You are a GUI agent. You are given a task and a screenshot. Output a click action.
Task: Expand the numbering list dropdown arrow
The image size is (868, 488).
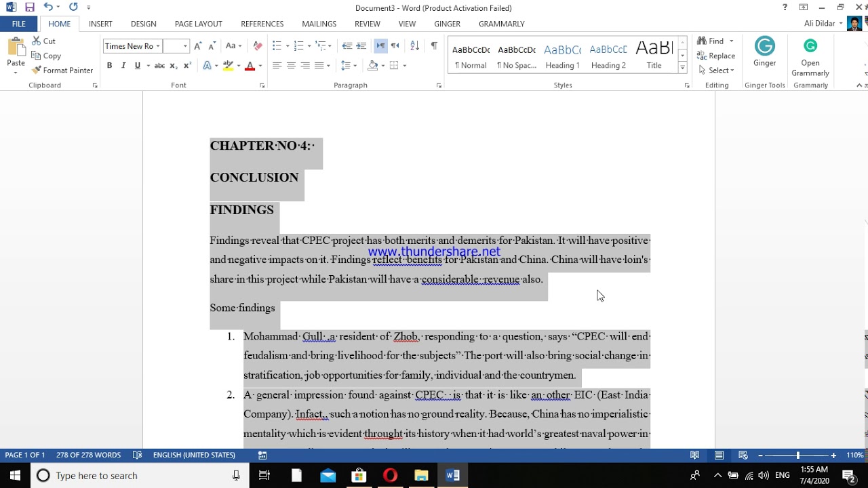tap(309, 46)
